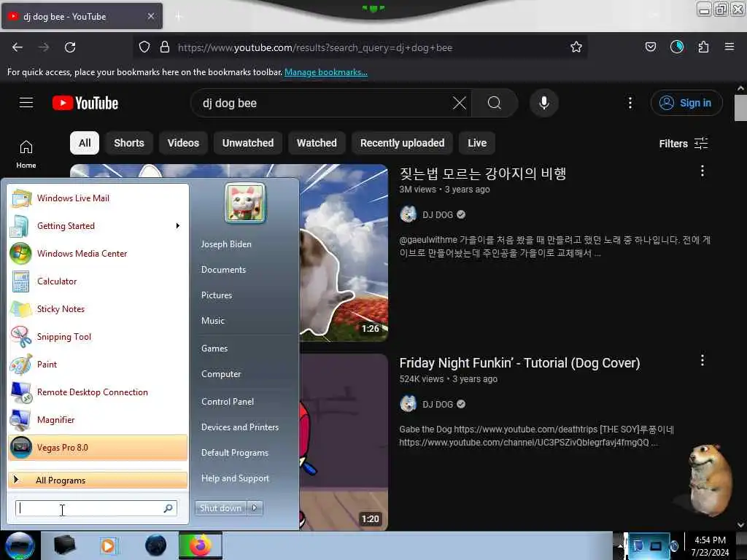Reload the YouTube page

point(70,47)
